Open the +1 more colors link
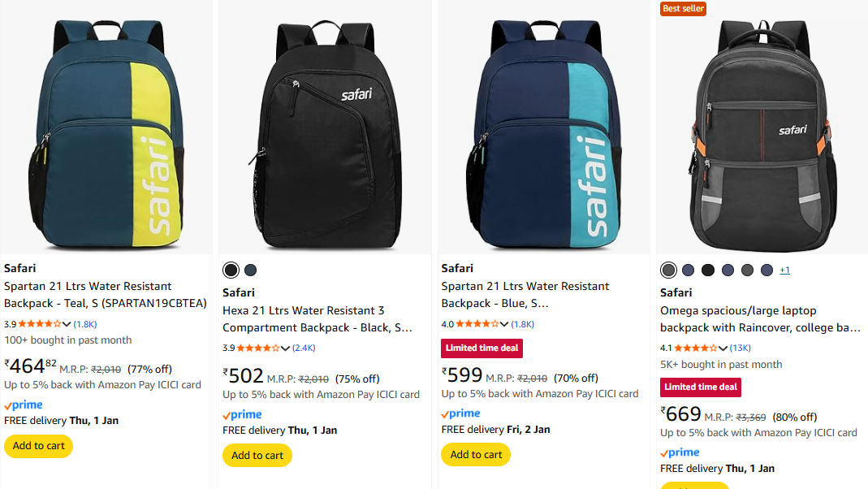The image size is (868, 489). click(x=784, y=270)
